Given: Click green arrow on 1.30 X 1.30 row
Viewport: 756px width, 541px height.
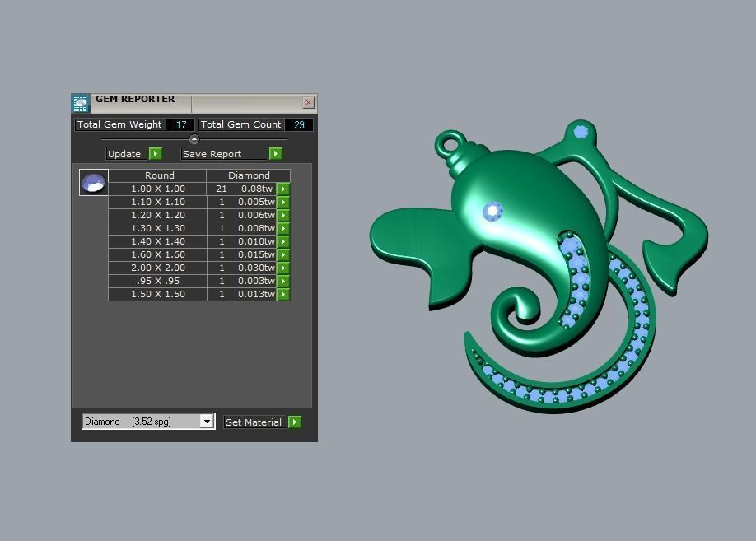Looking at the screenshot, I should pyautogui.click(x=283, y=229).
